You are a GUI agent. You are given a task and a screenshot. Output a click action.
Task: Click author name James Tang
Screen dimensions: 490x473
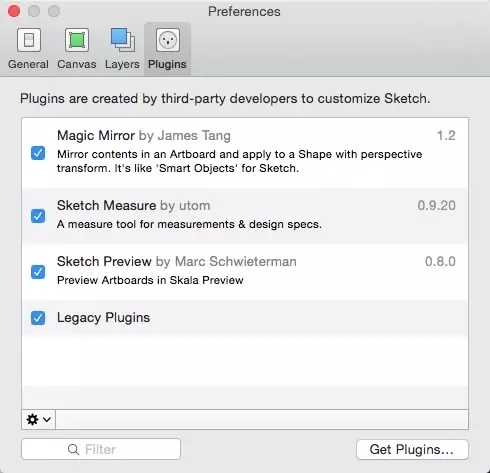[194, 136]
